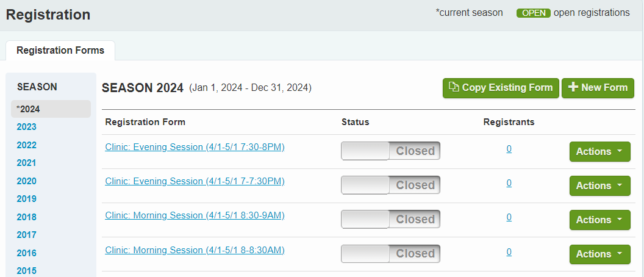Toggle status of Evening Session 7:30-8PM form
The width and height of the screenshot is (644, 277).
point(390,151)
